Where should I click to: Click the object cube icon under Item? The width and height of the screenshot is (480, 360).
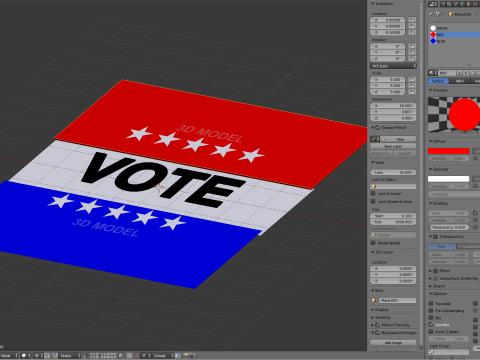(x=374, y=300)
